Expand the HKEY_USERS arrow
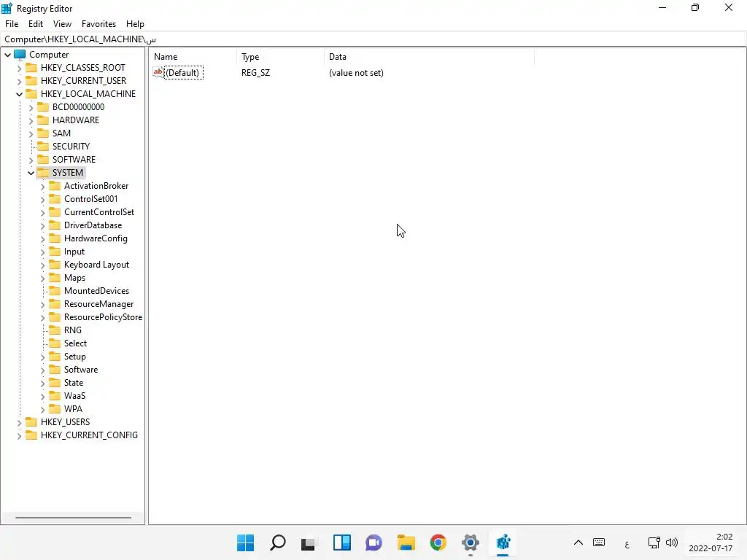The image size is (747, 560). (19, 422)
